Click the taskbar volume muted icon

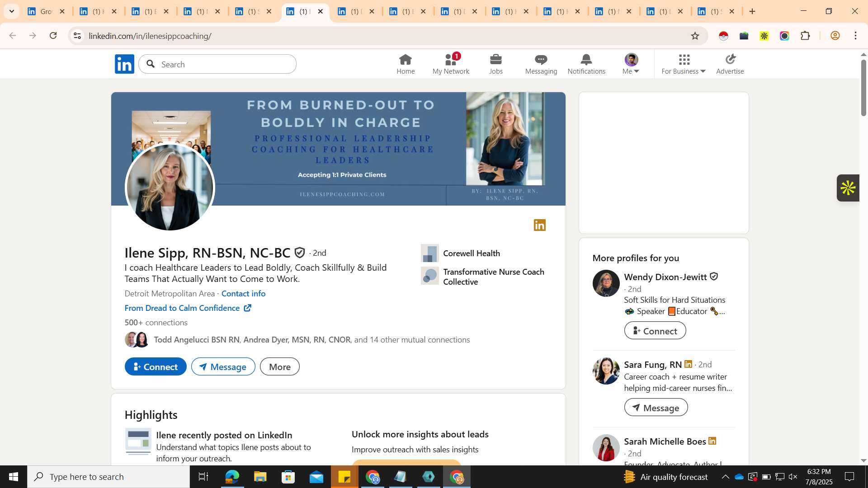click(793, 477)
